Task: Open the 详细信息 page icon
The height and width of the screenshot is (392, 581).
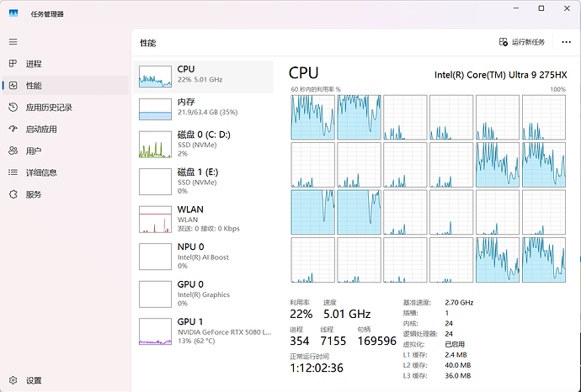Action: click(13, 173)
